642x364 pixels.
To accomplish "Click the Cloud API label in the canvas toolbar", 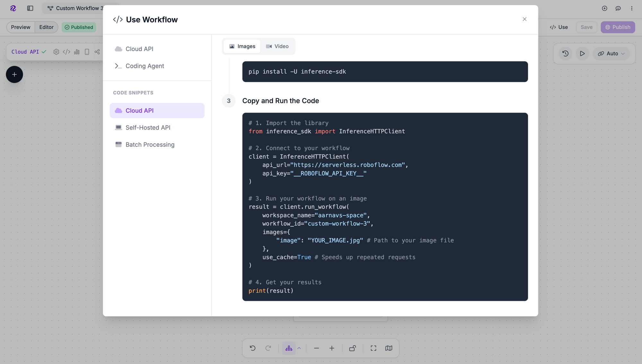I will point(25,52).
